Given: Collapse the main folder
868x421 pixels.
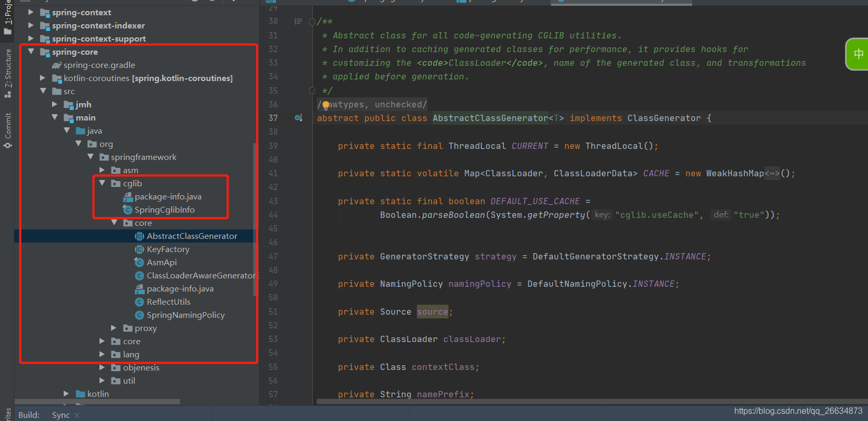Looking at the screenshot, I should coord(55,117).
